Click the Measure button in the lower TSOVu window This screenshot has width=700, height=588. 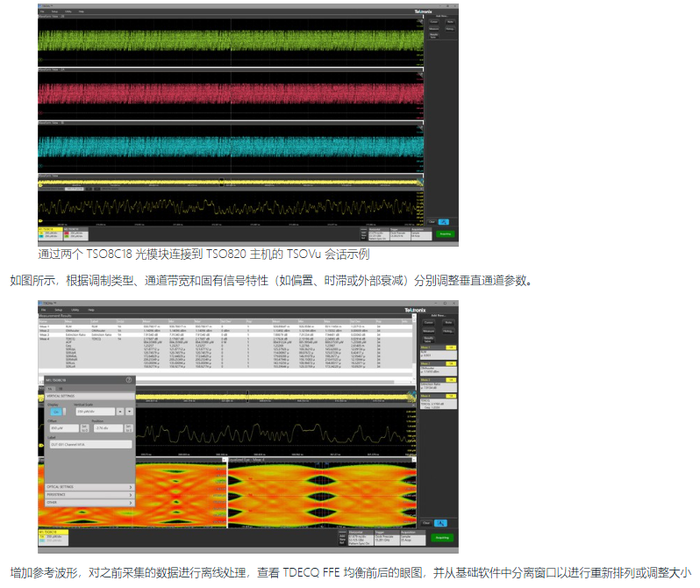point(429,331)
